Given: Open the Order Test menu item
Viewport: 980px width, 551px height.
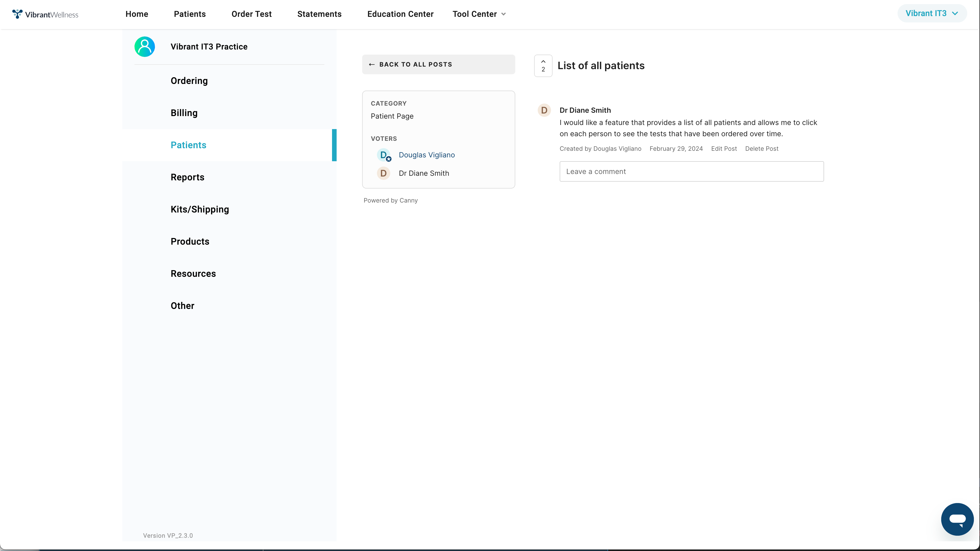Looking at the screenshot, I should [x=251, y=14].
